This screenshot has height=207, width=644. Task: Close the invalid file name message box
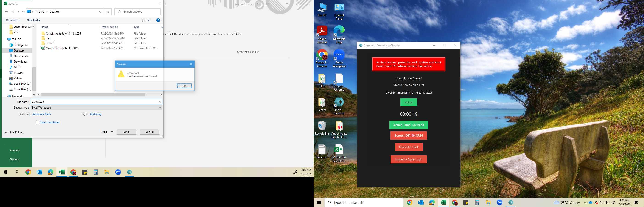coord(191,64)
